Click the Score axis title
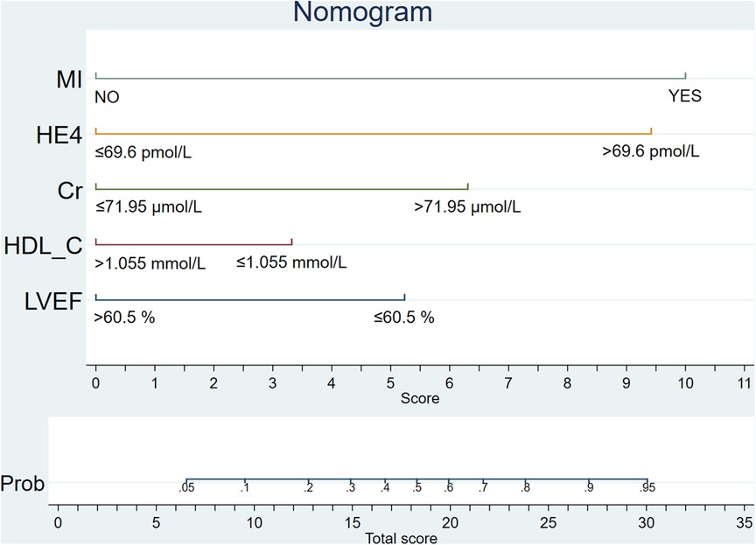Viewport: 756px width, 545px height. [x=420, y=399]
